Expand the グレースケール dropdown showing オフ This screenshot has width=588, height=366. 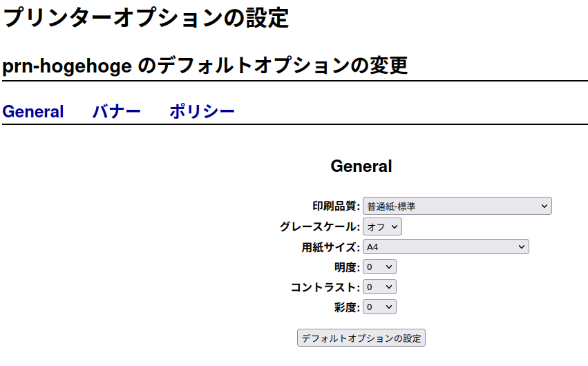(x=382, y=227)
